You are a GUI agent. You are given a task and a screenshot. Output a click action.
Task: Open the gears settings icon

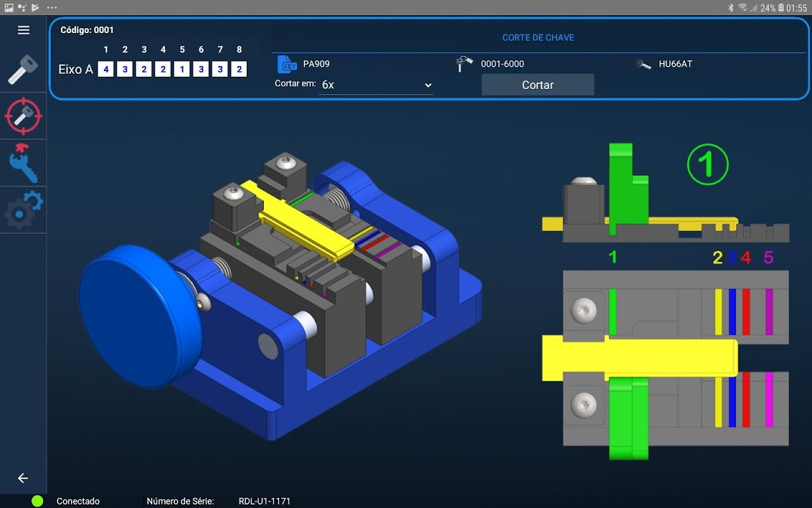23,210
